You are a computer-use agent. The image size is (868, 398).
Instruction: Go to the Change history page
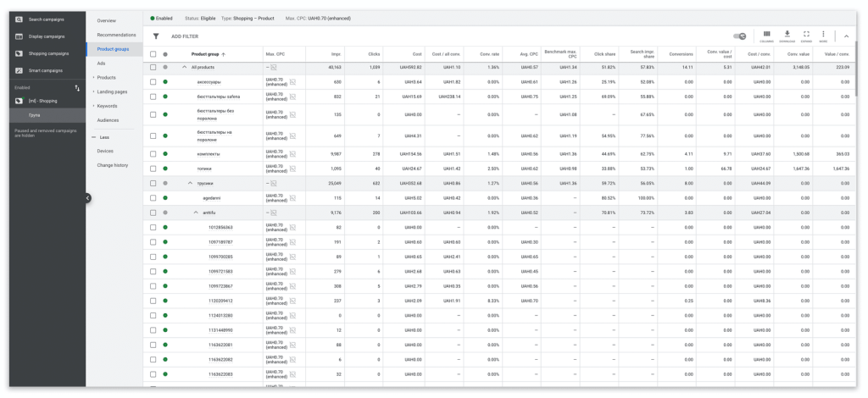pyautogui.click(x=113, y=165)
